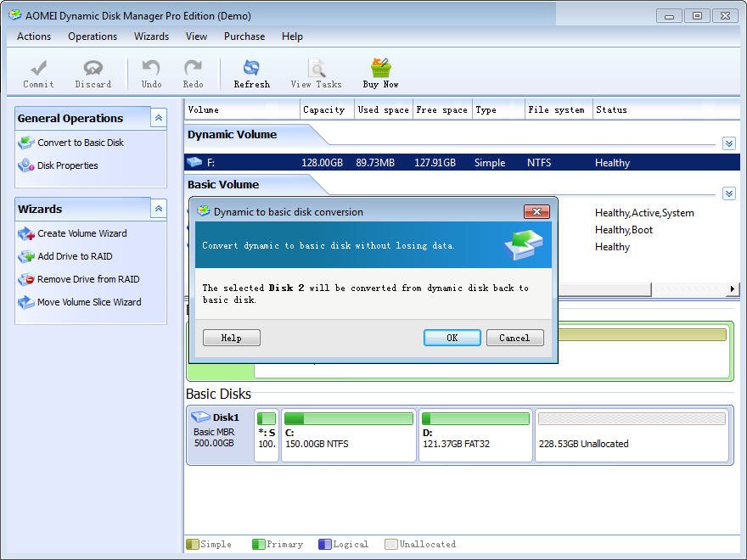Viewport: 747px width, 560px height.
Task: Sort by Free space column header
Action: pyautogui.click(x=442, y=109)
